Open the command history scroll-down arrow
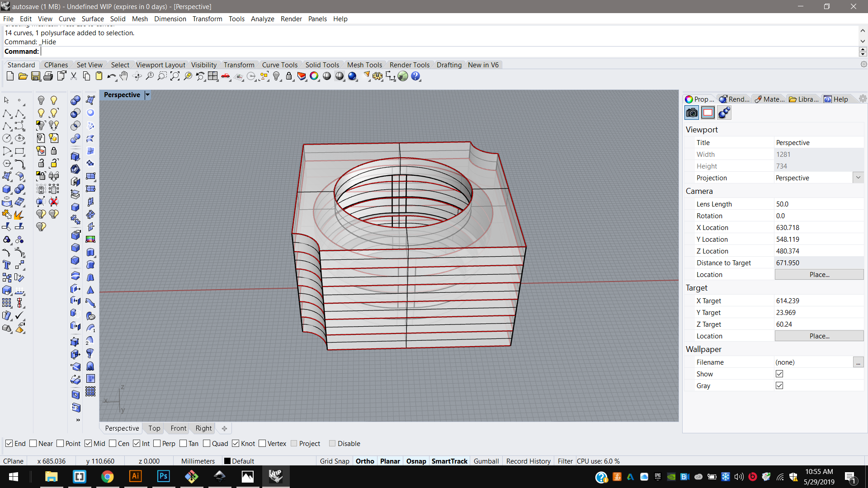This screenshot has width=868, height=488. (x=863, y=41)
